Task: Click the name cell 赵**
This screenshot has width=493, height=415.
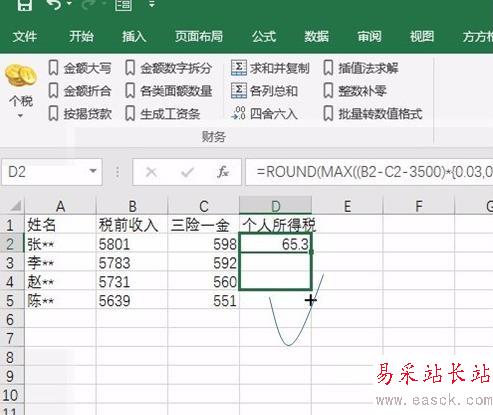Action: point(60,282)
